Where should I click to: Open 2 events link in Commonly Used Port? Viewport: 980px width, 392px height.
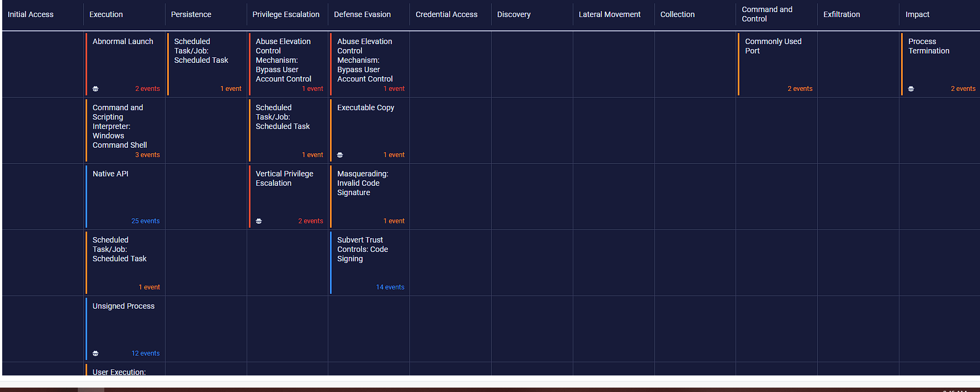[x=800, y=89]
